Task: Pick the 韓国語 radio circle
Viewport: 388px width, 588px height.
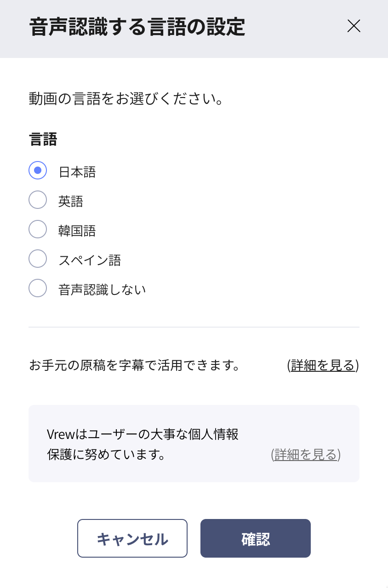Action: pyautogui.click(x=38, y=229)
